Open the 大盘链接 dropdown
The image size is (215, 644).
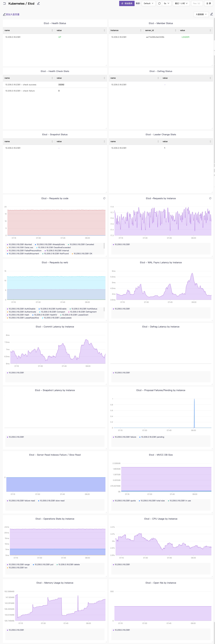(201, 14)
